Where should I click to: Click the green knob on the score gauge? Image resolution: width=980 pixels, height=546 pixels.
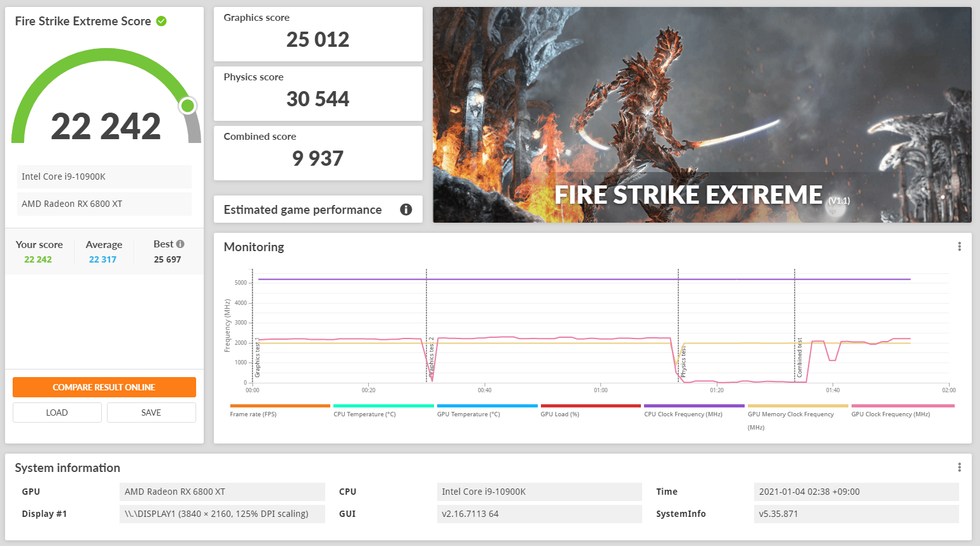[x=187, y=106]
